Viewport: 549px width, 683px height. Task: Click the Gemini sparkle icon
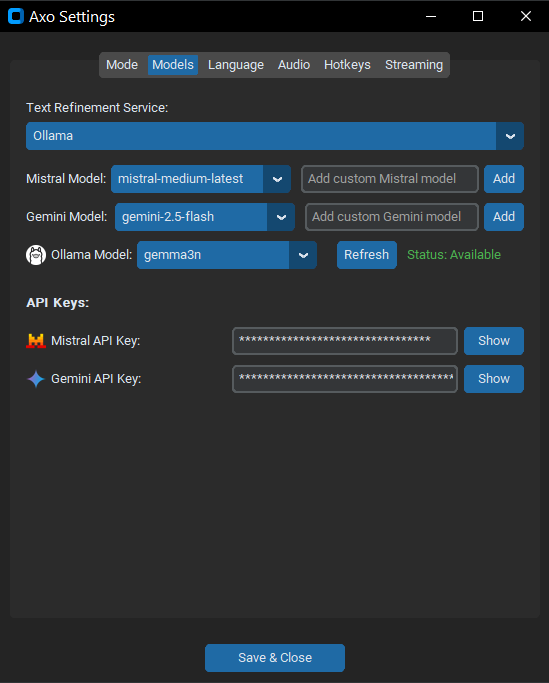[x=36, y=379]
